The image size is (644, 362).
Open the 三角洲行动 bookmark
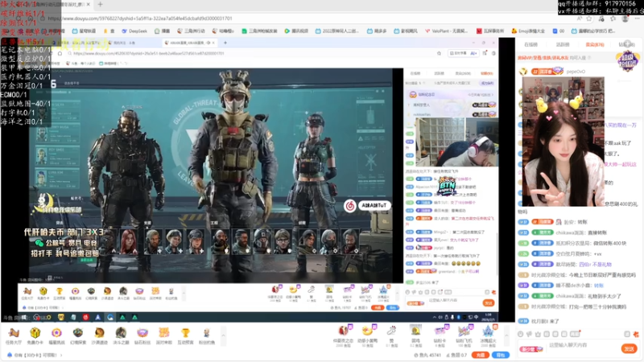coord(191,31)
